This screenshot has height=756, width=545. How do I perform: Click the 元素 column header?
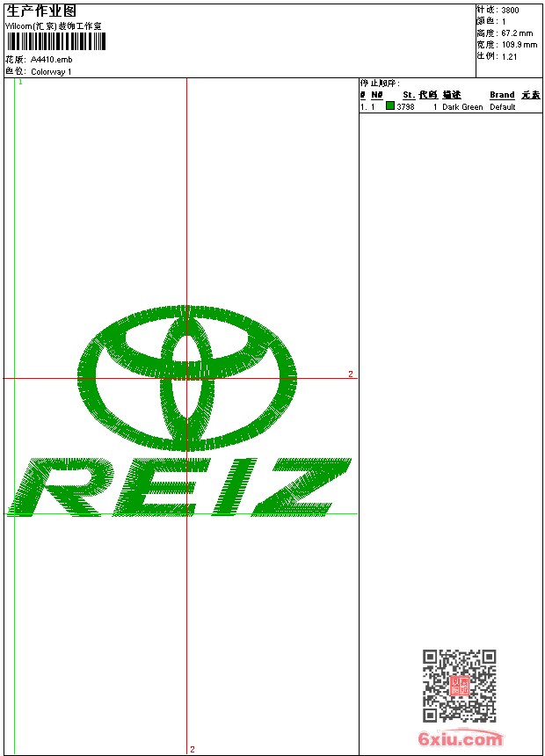[x=531, y=95]
